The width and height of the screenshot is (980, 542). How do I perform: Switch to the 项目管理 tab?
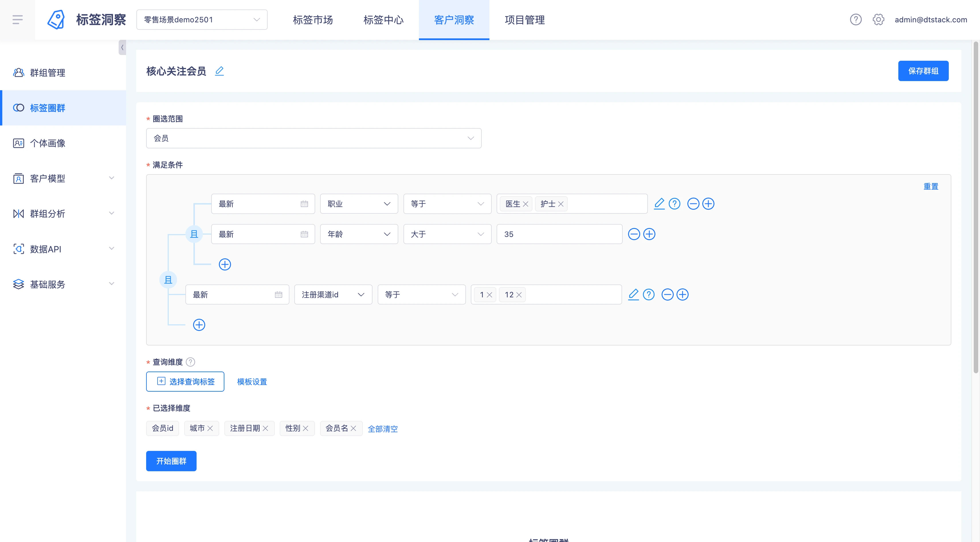525,19
